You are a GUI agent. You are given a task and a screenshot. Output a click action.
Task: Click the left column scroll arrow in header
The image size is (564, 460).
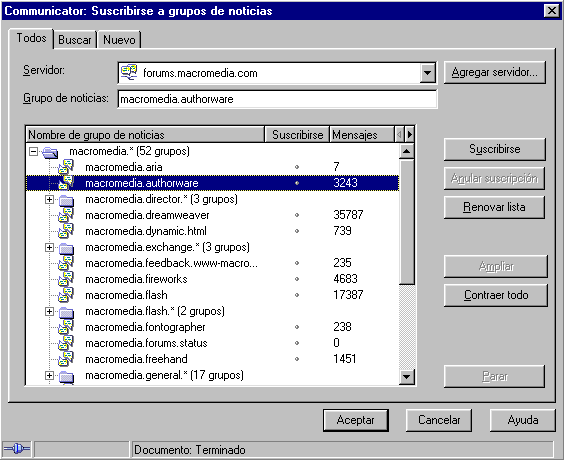399,135
